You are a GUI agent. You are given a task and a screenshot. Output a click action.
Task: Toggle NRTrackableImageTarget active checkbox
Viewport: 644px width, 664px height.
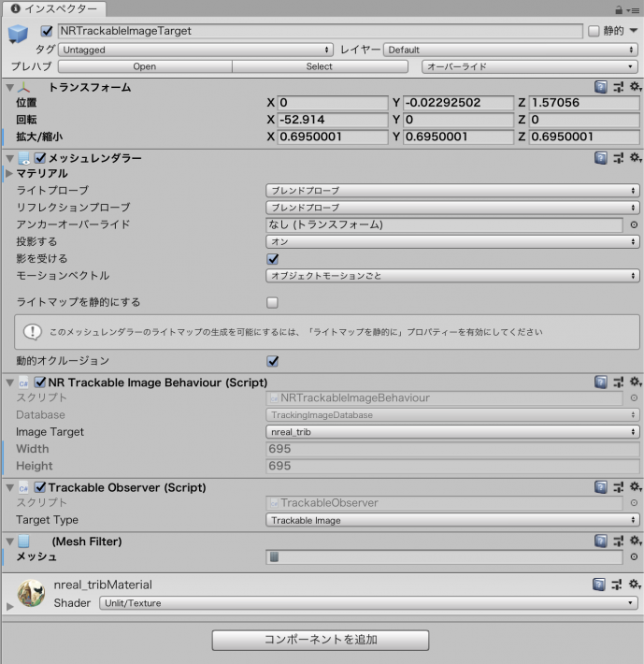click(x=47, y=31)
